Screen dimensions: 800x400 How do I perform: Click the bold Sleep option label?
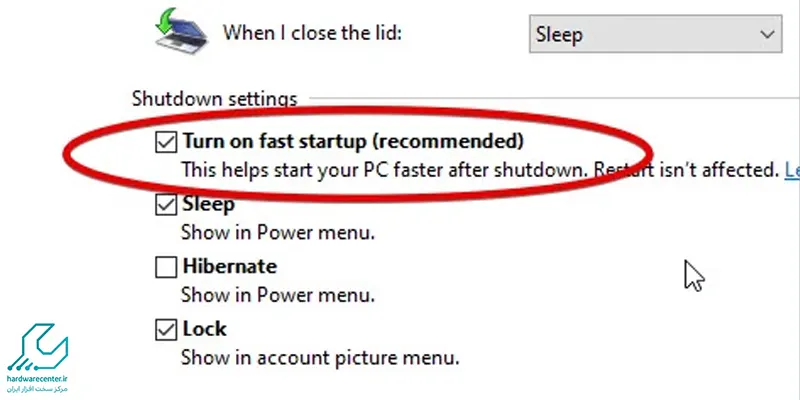[208, 205]
